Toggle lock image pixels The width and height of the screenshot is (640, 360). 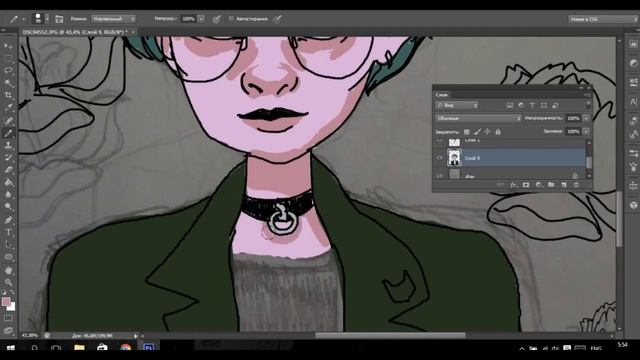click(477, 132)
